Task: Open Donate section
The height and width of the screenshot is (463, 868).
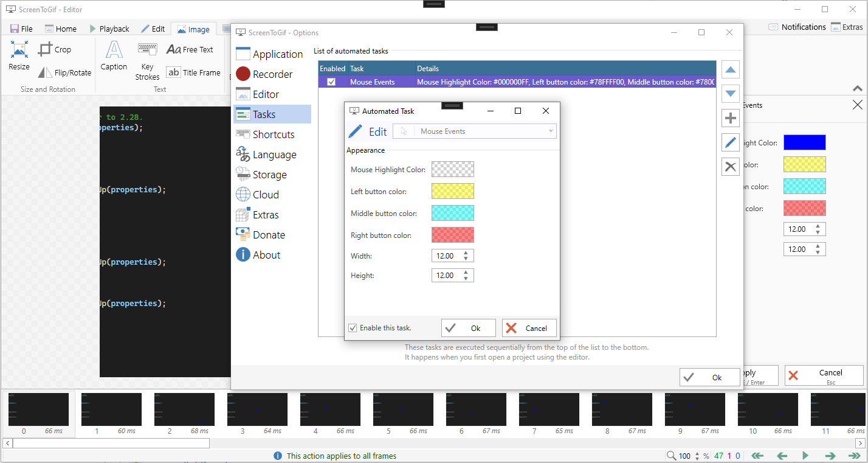Action: pos(272,235)
